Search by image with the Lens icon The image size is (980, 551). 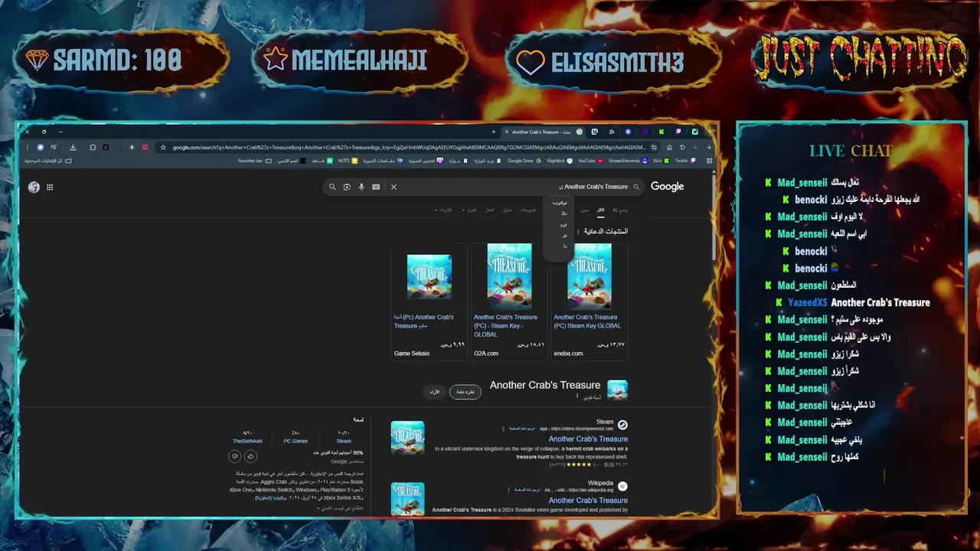tap(347, 187)
